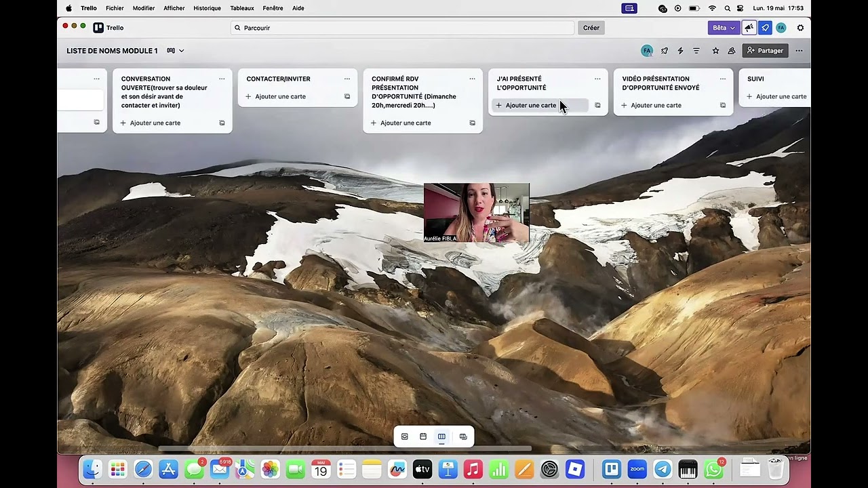Click the J'AI PRÉSENTÉ L'OPPORTUNITÉ list title
This screenshot has width=868, height=488.
(x=521, y=83)
